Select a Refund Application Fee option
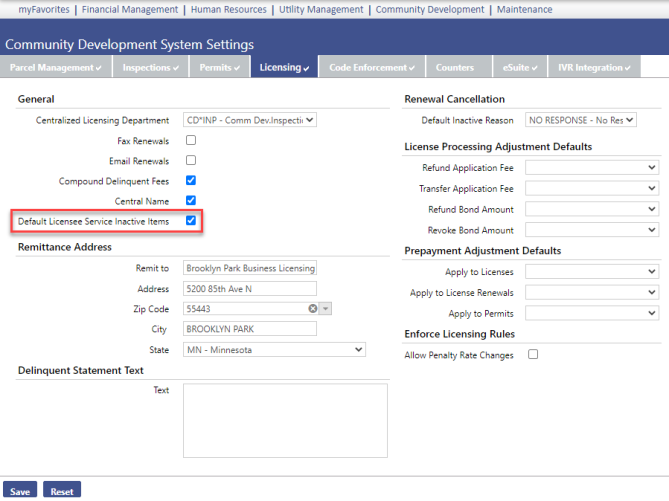The width and height of the screenshot is (669, 501). [592, 168]
